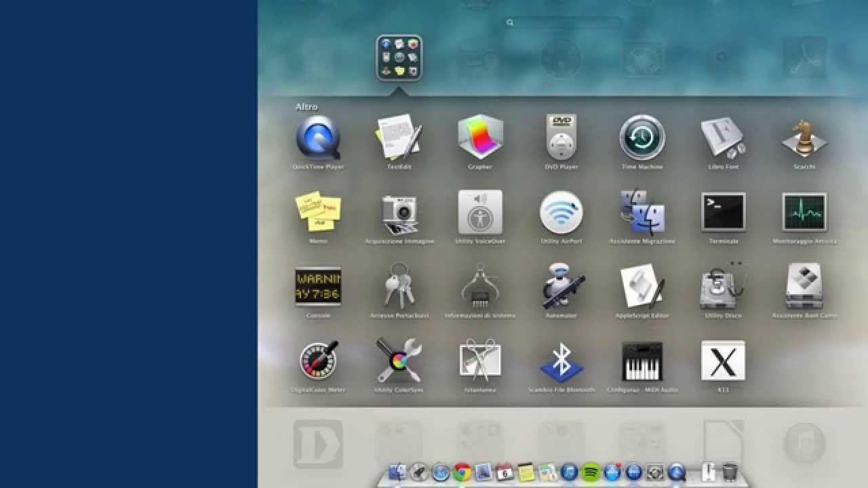Launch iTunes from the Dock
The width and height of the screenshot is (868, 488).
coord(569,472)
